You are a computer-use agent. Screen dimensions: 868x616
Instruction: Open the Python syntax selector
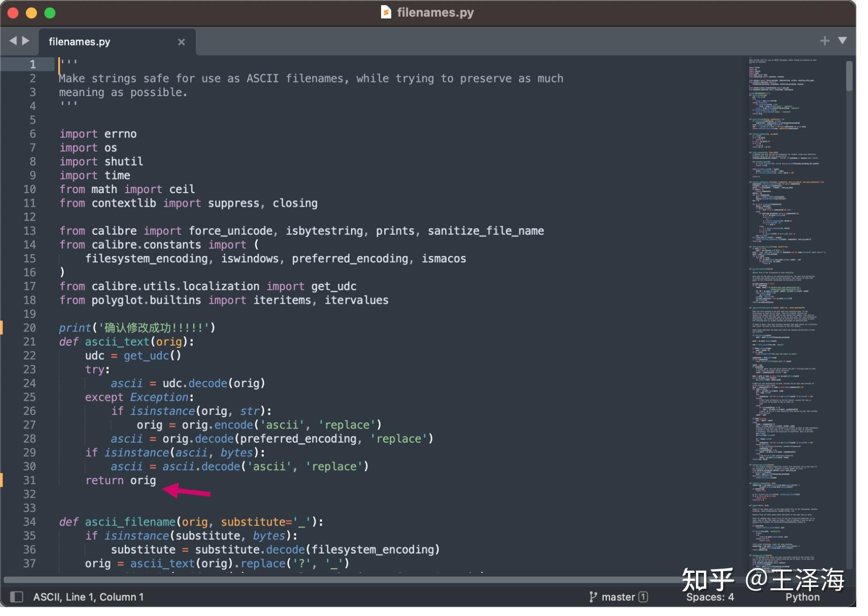pyautogui.click(x=802, y=597)
